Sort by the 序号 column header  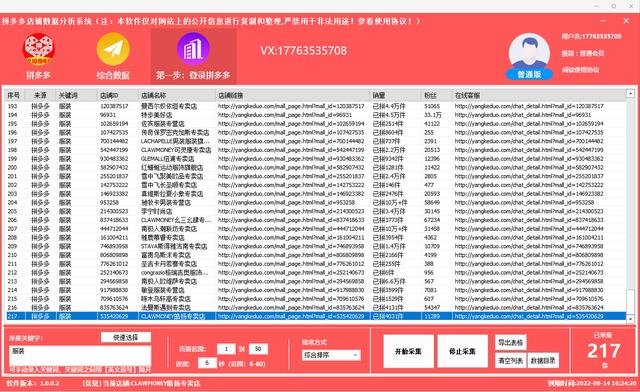(x=15, y=95)
